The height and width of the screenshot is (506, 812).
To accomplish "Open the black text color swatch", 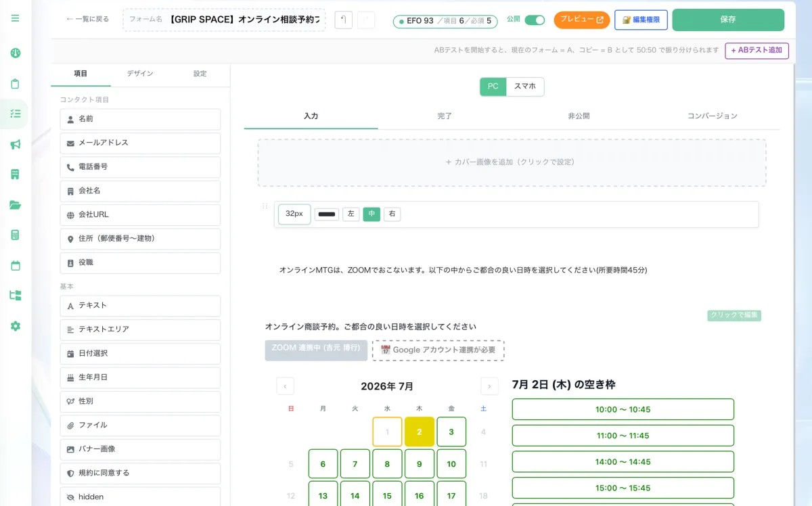I will [327, 214].
